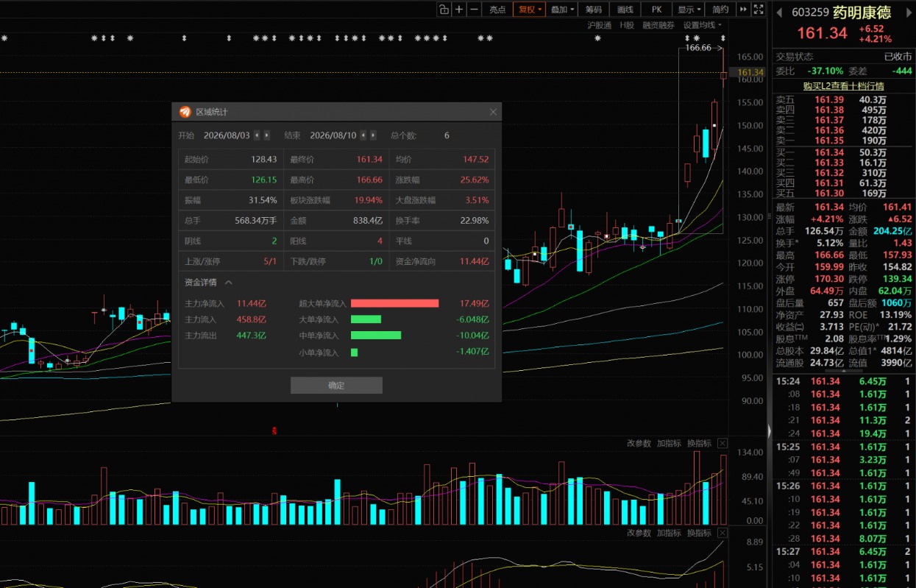Click the lock icon in chart toolbar

(x=444, y=9)
